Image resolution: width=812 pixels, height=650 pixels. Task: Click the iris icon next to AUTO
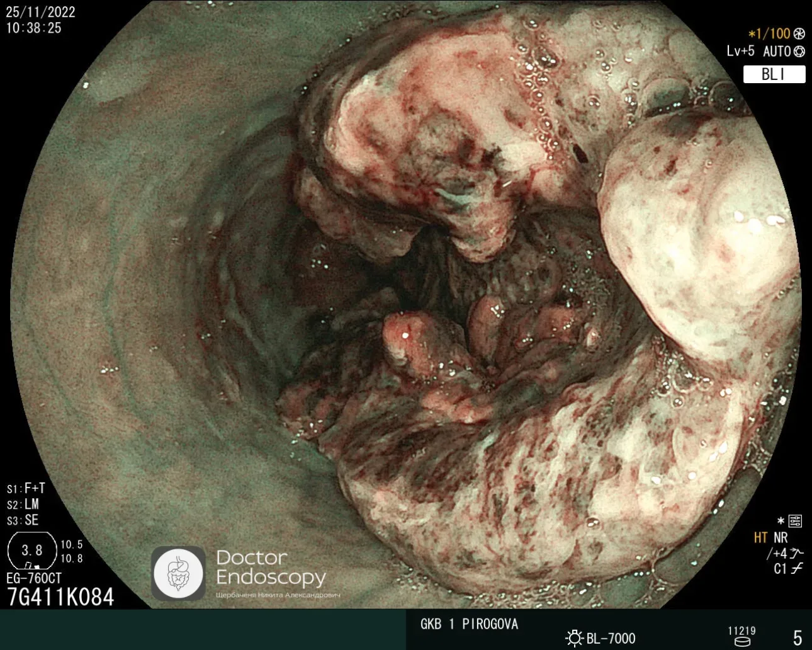799,52
